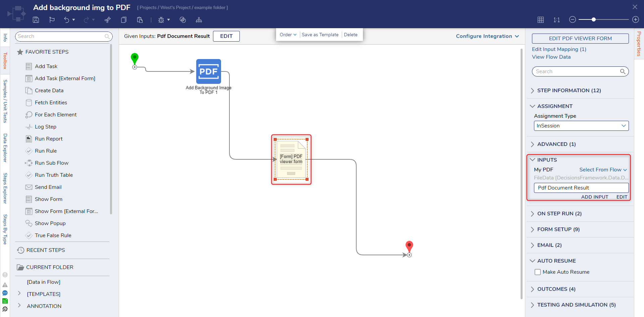Toggle the grid view icon
This screenshot has width=644, height=317.
pyautogui.click(x=541, y=20)
